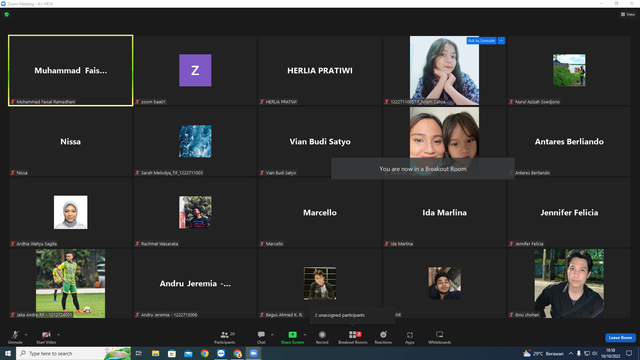Open the taskbar clock and calendar
Viewport: 640px width, 360px height.
pyautogui.click(x=611, y=353)
